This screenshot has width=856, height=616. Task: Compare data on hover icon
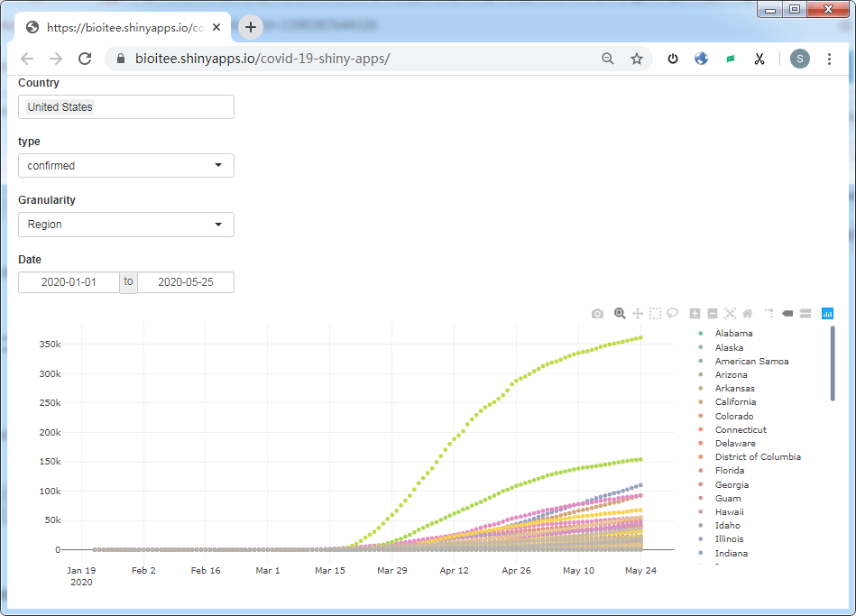pyautogui.click(x=805, y=314)
